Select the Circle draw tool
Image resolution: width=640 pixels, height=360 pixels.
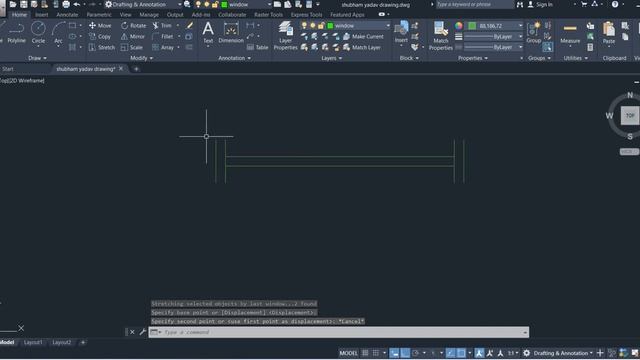(38, 33)
